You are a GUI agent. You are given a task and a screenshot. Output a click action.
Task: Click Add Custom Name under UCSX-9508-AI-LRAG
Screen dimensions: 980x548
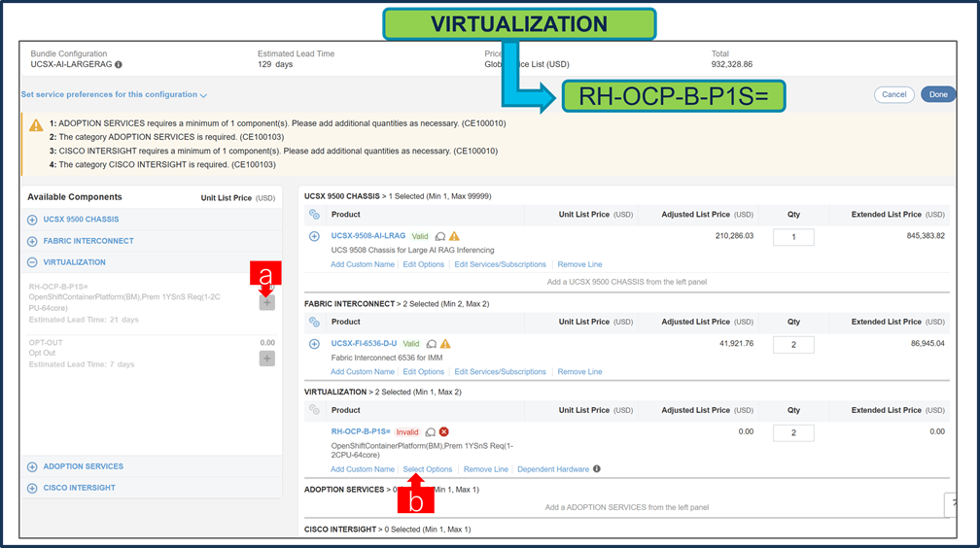point(363,264)
